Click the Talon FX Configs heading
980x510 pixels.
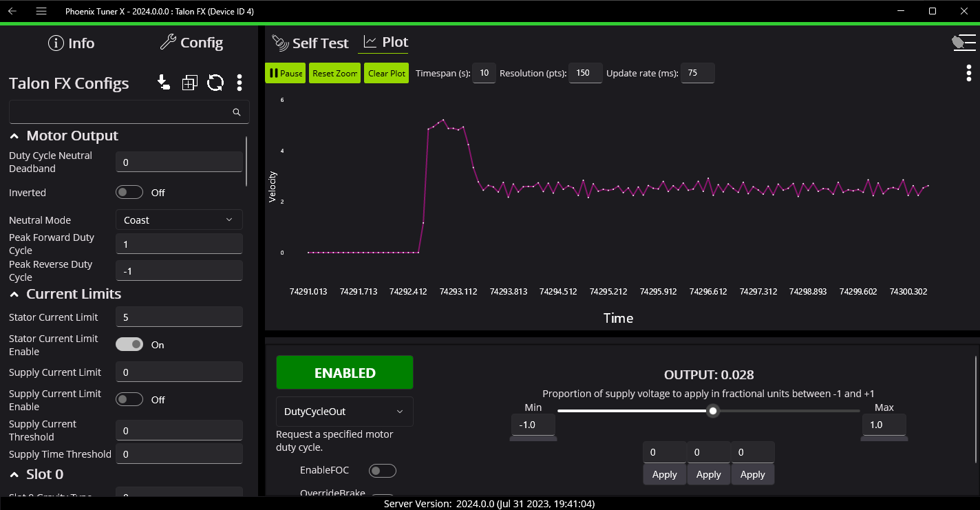(x=69, y=83)
